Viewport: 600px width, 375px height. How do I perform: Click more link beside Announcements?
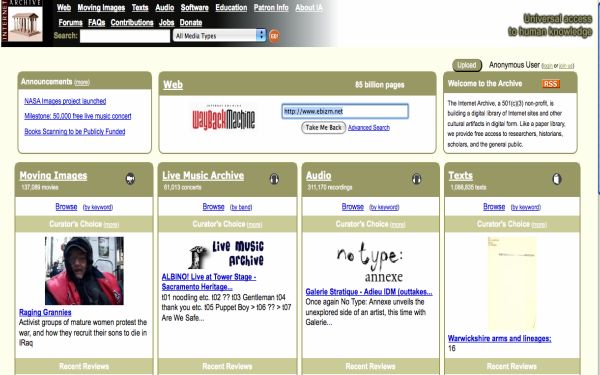pos(82,82)
